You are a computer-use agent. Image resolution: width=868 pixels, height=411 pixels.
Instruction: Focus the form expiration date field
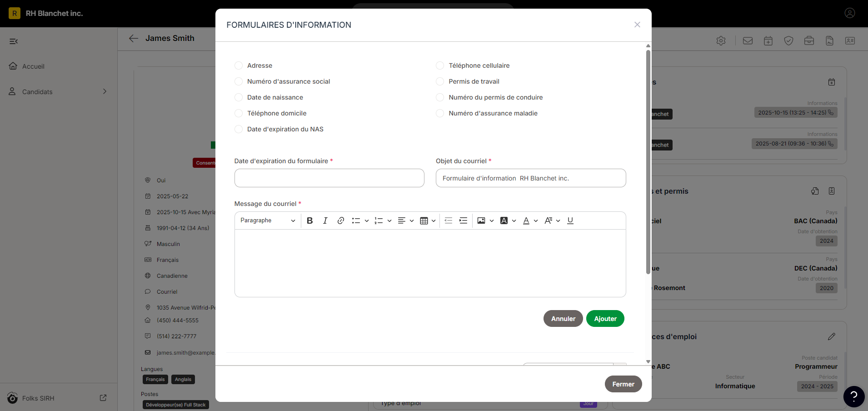[x=329, y=178]
